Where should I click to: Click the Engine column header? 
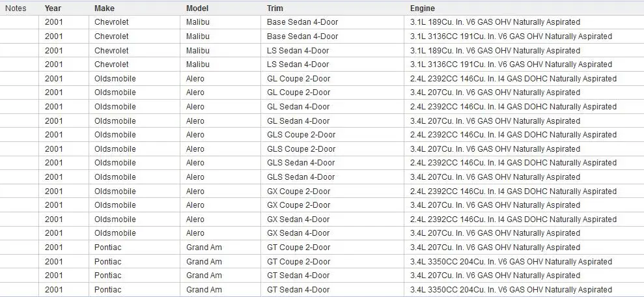coord(422,8)
